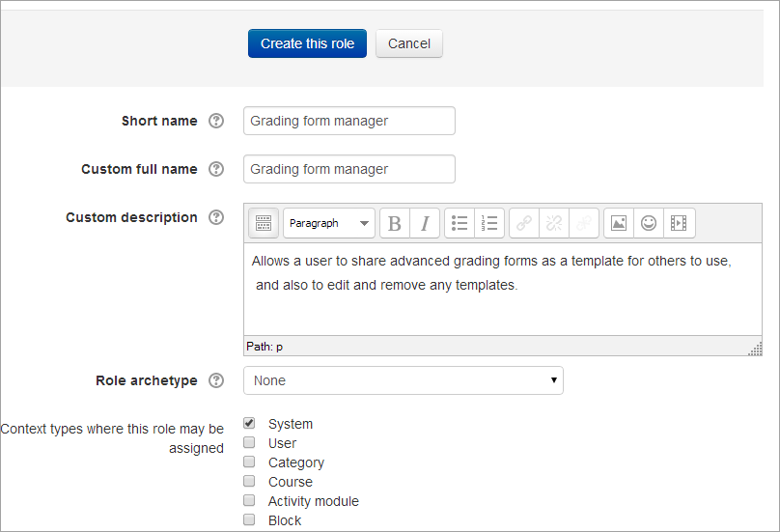
Task: Grab the editor resize handle corner
Action: point(755,349)
